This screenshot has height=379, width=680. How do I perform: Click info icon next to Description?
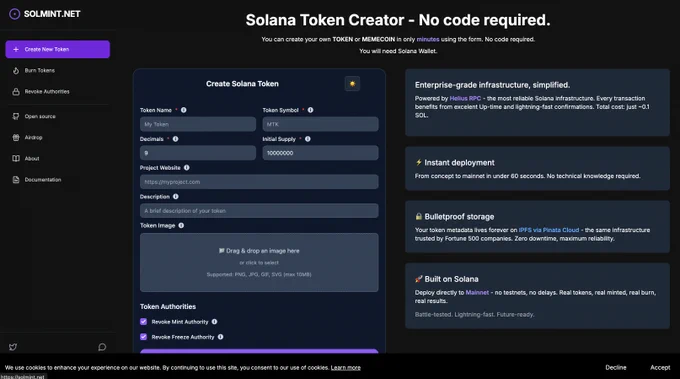pyautogui.click(x=176, y=197)
